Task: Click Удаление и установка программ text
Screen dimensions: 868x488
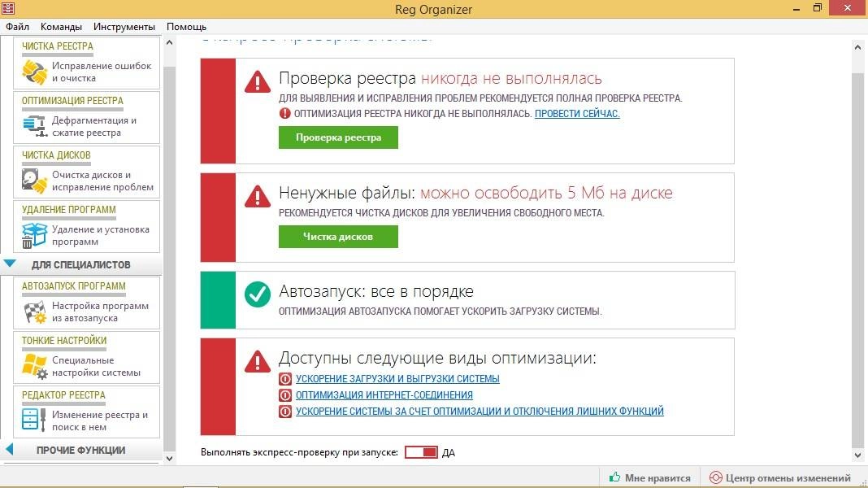Action: [101, 235]
